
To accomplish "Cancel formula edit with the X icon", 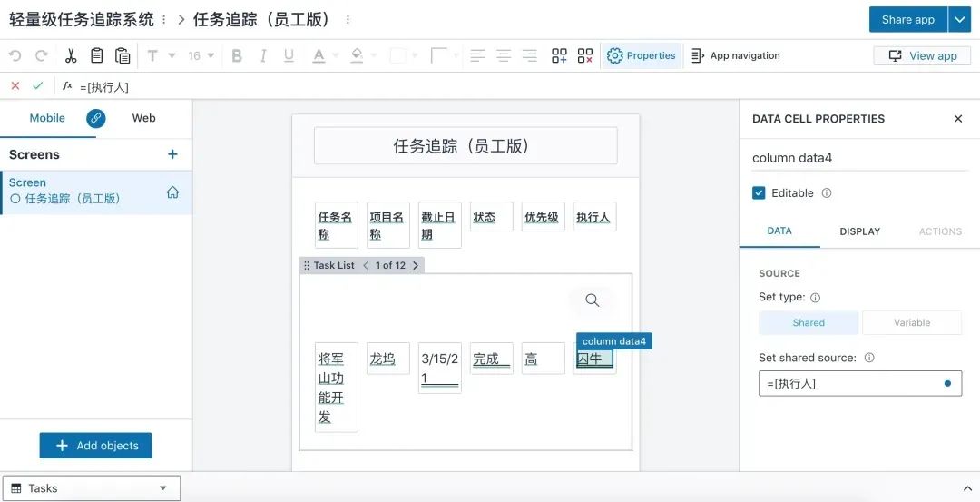I will click(15, 86).
